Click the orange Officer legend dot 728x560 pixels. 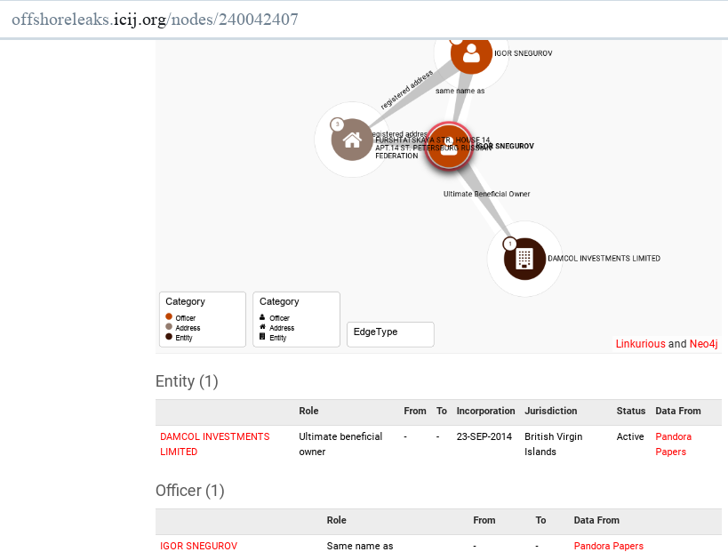(x=169, y=316)
